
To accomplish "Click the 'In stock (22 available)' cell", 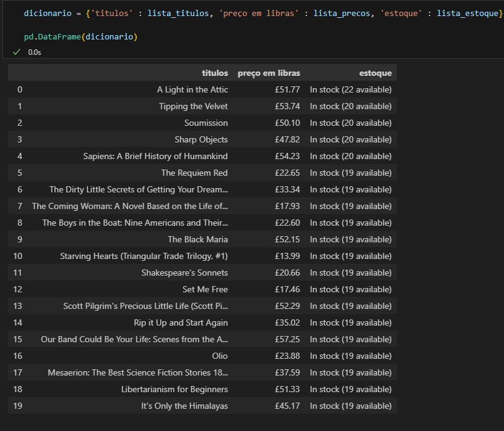I will (x=351, y=89).
